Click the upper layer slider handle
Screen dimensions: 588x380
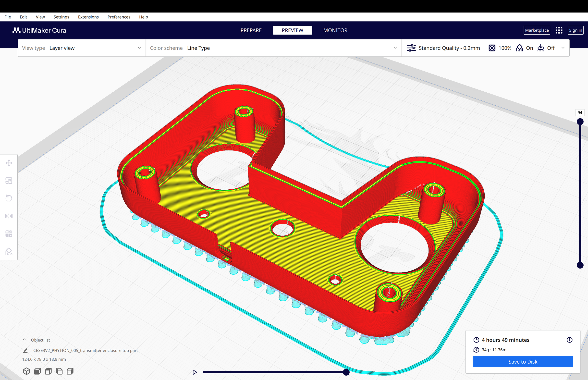[580, 122]
